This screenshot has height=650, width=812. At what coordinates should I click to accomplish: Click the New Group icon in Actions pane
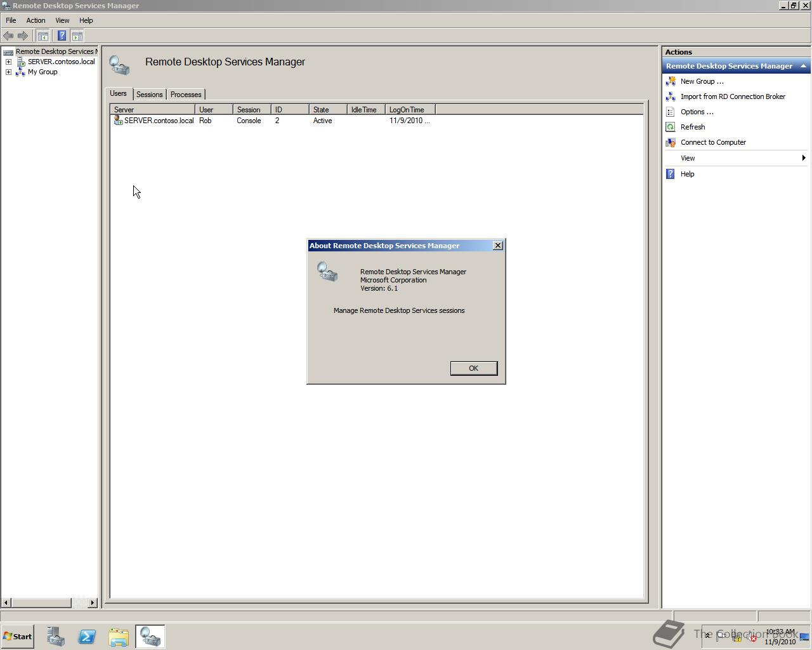tap(671, 81)
